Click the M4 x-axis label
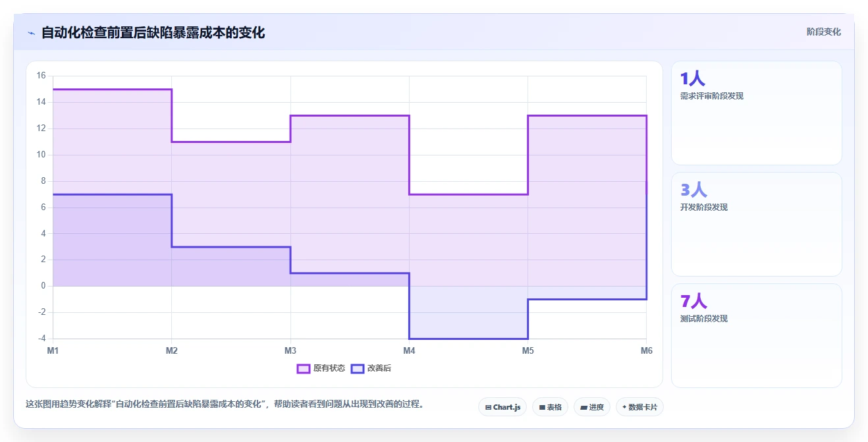The width and height of the screenshot is (868, 442). coord(409,350)
